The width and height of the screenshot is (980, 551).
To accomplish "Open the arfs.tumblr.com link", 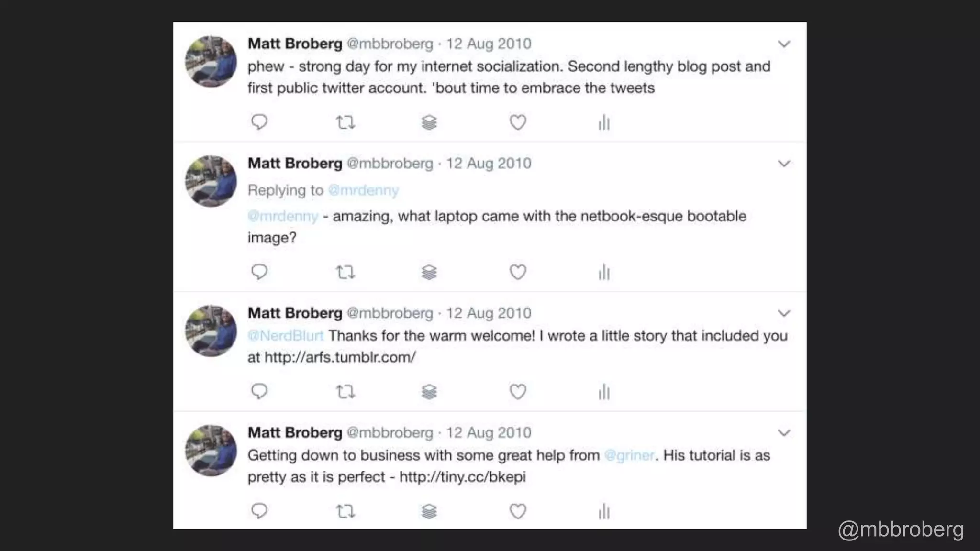I will [x=340, y=357].
